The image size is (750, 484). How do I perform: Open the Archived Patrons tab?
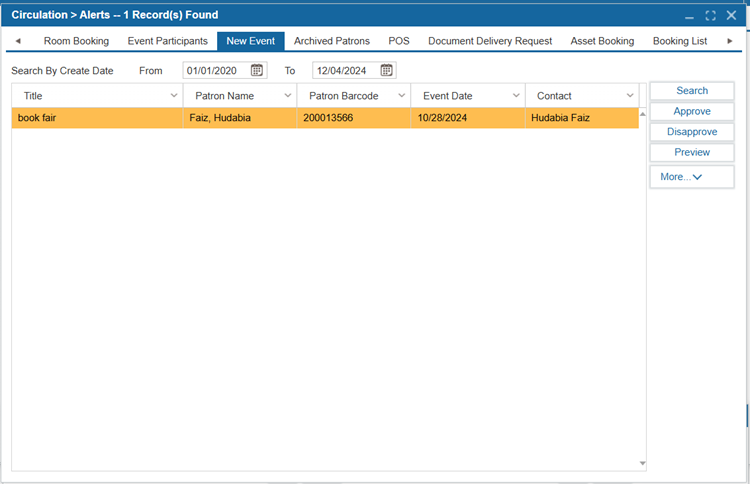tap(332, 41)
